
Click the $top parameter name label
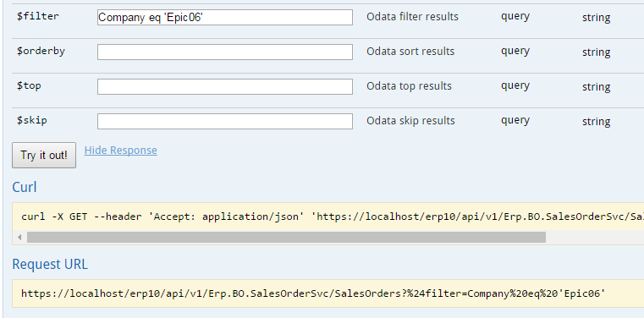(x=29, y=86)
